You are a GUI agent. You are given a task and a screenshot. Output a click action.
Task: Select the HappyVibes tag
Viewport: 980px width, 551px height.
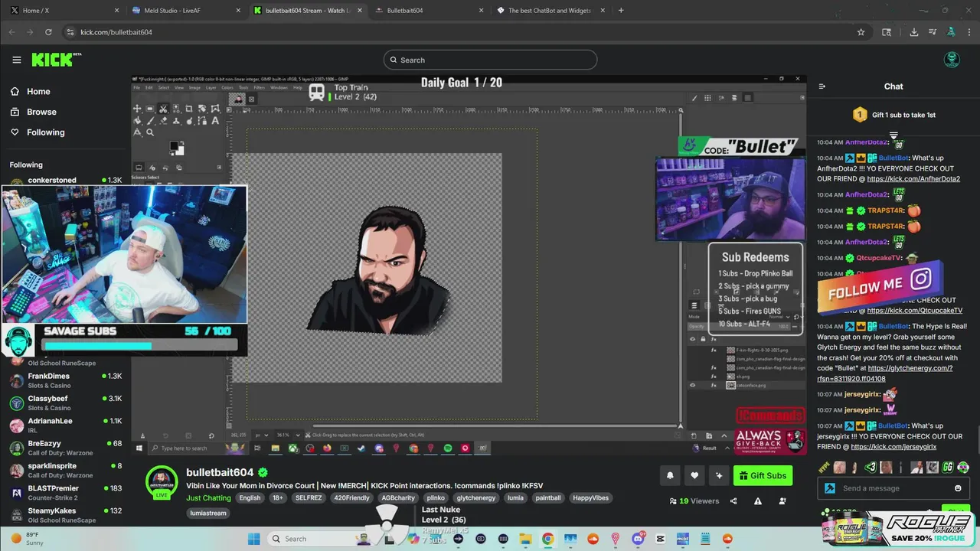pos(590,497)
